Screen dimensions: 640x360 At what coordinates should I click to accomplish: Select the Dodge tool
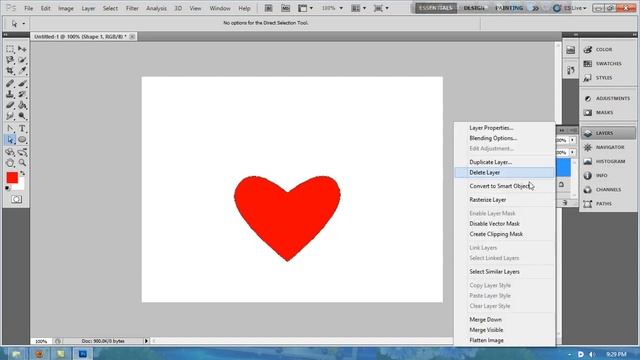22,116
